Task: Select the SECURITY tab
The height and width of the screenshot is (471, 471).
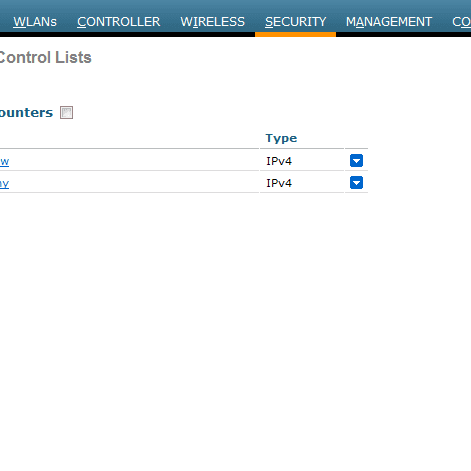Action: click(296, 22)
